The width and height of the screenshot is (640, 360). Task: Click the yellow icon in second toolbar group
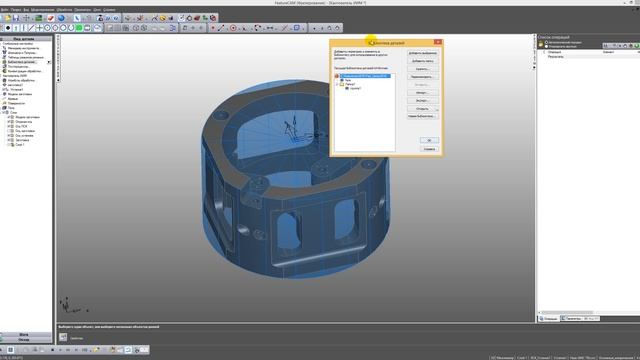[x=162, y=18]
